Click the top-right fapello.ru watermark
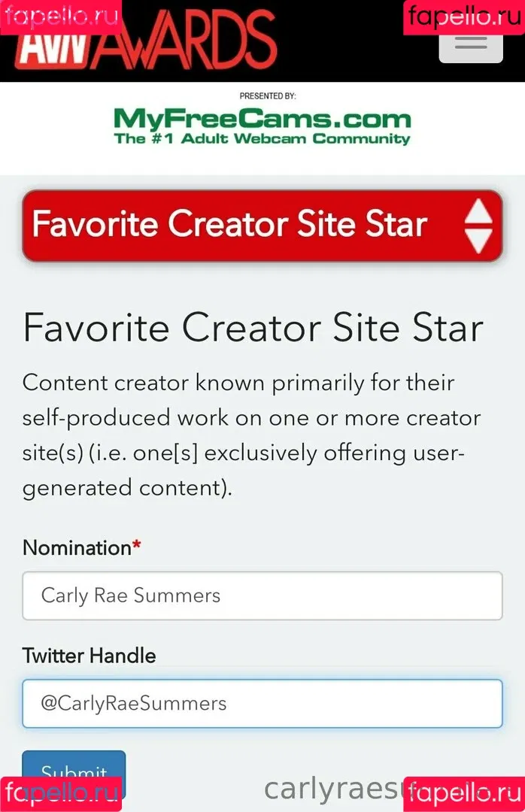Viewport: 525px width, 812px height. coord(464,17)
